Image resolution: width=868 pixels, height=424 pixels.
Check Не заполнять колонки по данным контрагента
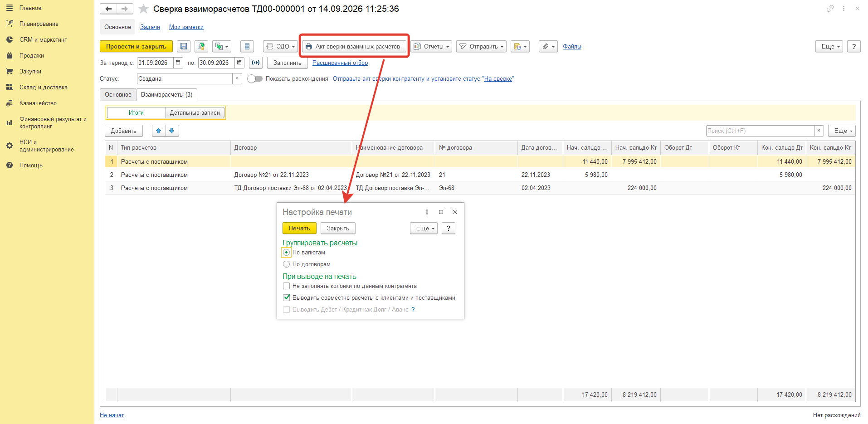tap(286, 286)
